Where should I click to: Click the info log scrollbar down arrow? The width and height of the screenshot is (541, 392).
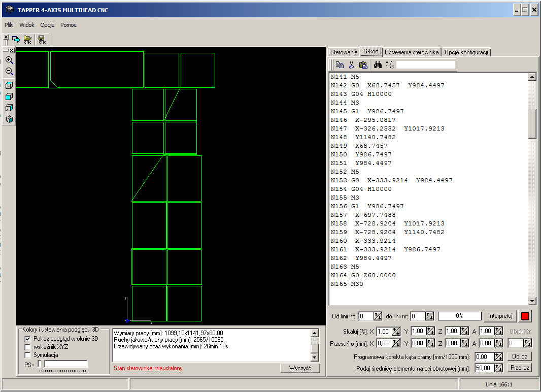point(314,357)
